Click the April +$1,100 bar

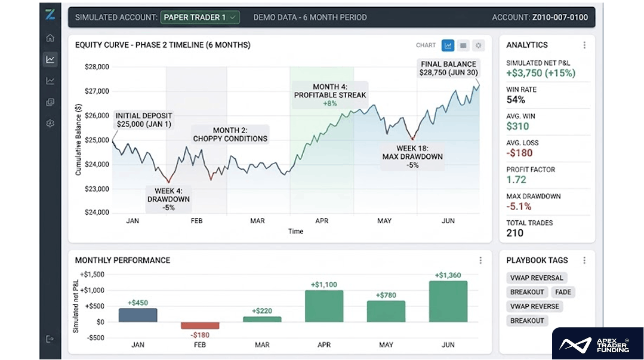[324, 306]
